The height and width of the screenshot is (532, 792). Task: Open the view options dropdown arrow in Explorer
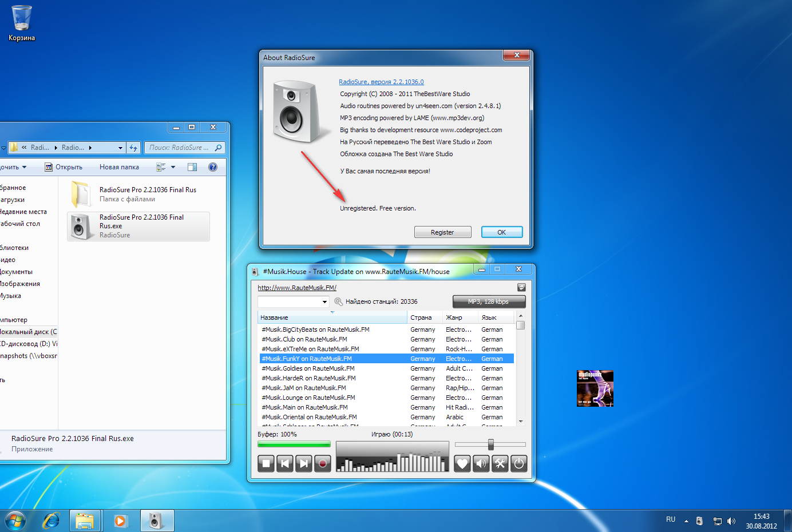173,167
